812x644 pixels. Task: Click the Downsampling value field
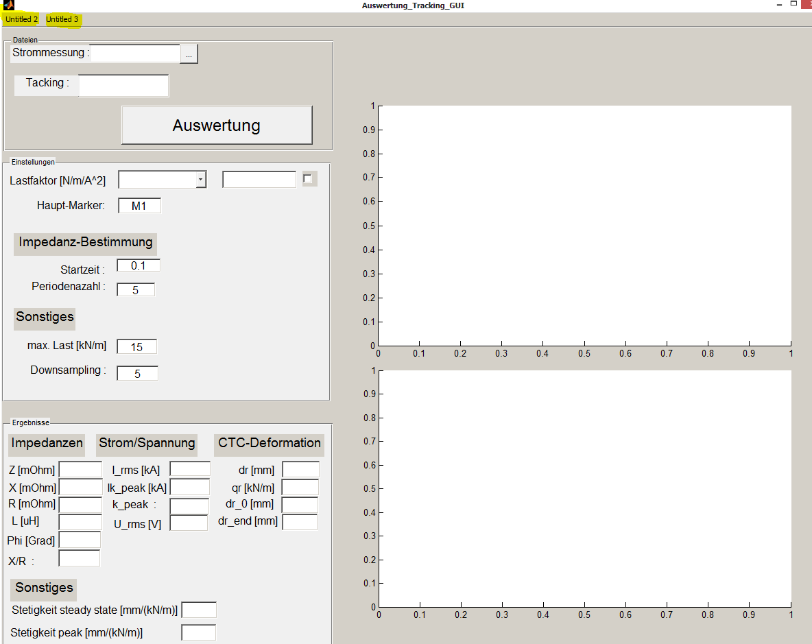tap(137, 373)
